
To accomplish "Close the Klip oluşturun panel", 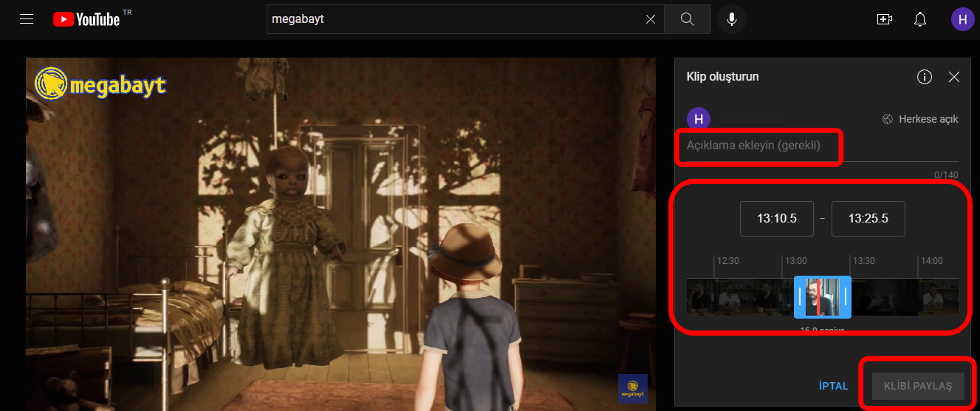I will (x=953, y=77).
